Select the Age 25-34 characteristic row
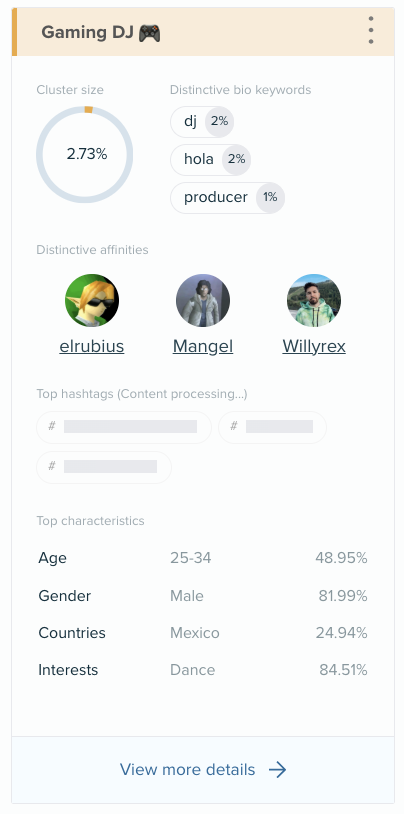 [x=203, y=558]
